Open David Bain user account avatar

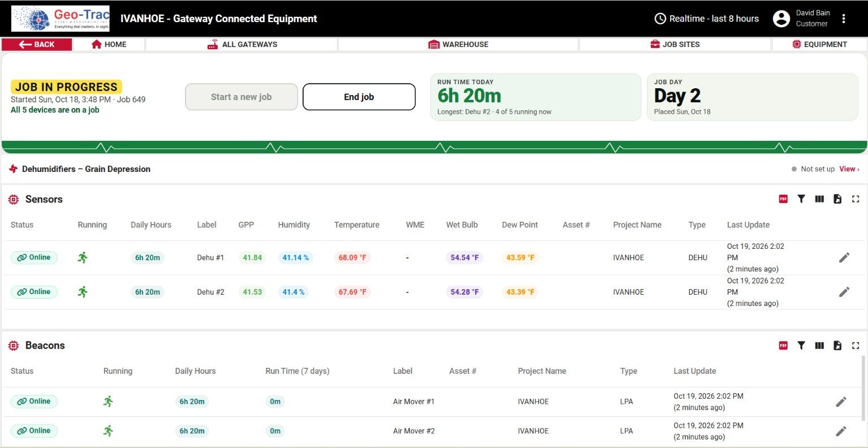pos(781,19)
